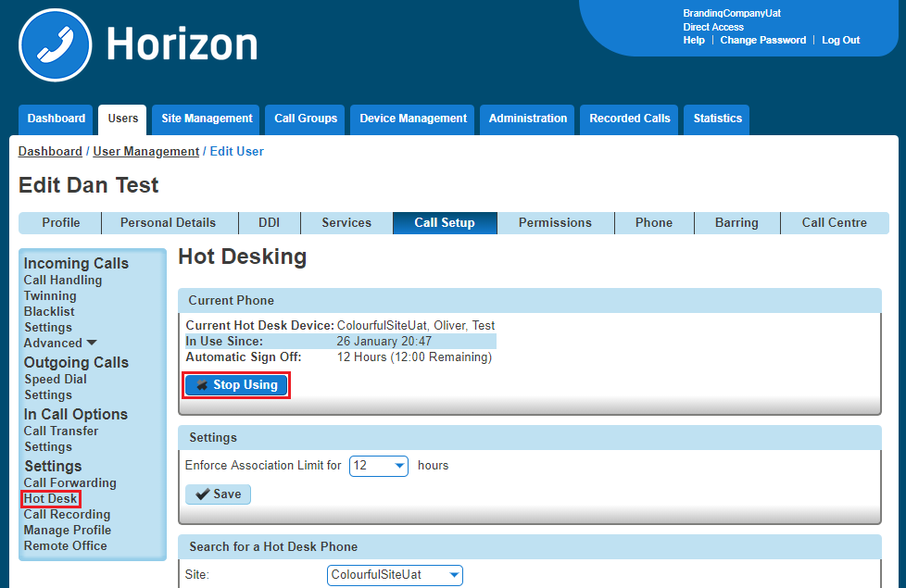Viewport: 906px width, 588px height.
Task: Go to the Call Groups tab
Action: tap(305, 119)
